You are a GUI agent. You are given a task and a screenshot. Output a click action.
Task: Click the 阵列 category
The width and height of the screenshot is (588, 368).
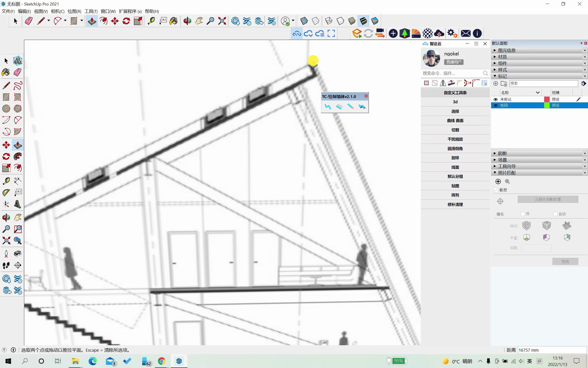pyautogui.click(x=455, y=195)
